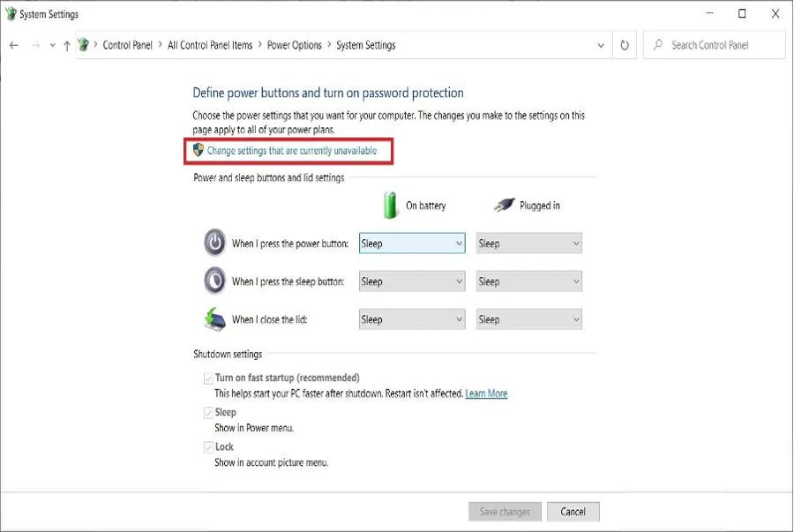Open sleep button Plugged in dropdown
The image size is (794, 532).
pyautogui.click(x=528, y=281)
